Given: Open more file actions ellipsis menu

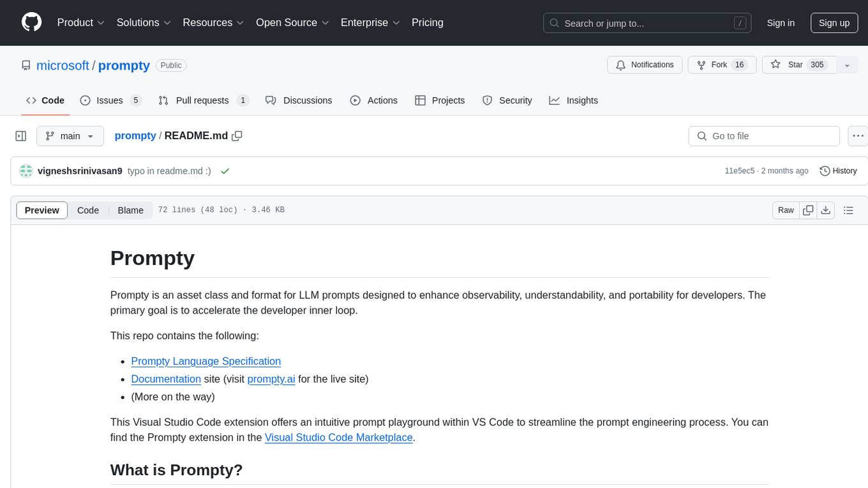Looking at the screenshot, I should click(858, 136).
